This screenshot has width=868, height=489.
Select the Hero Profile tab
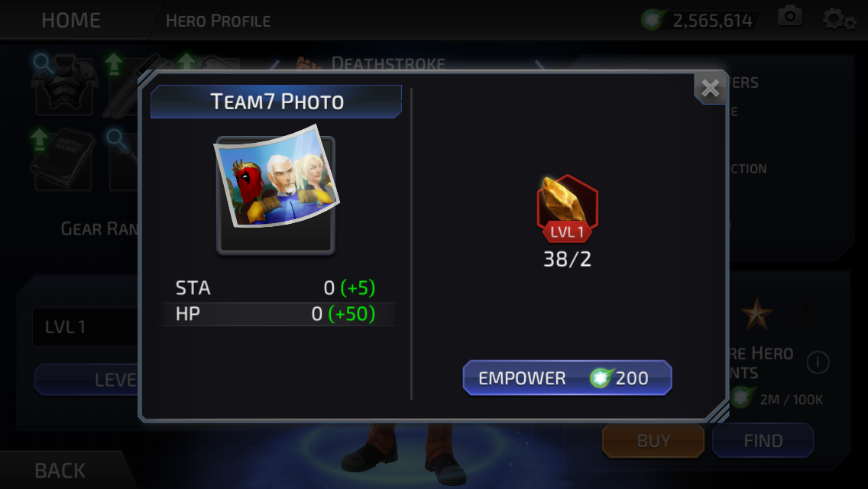218,21
